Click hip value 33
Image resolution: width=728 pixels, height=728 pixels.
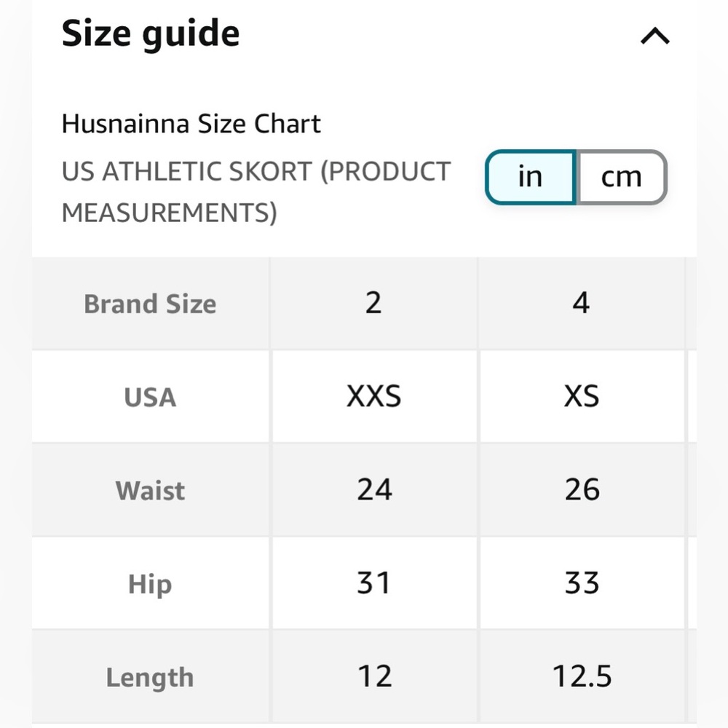[582, 584]
